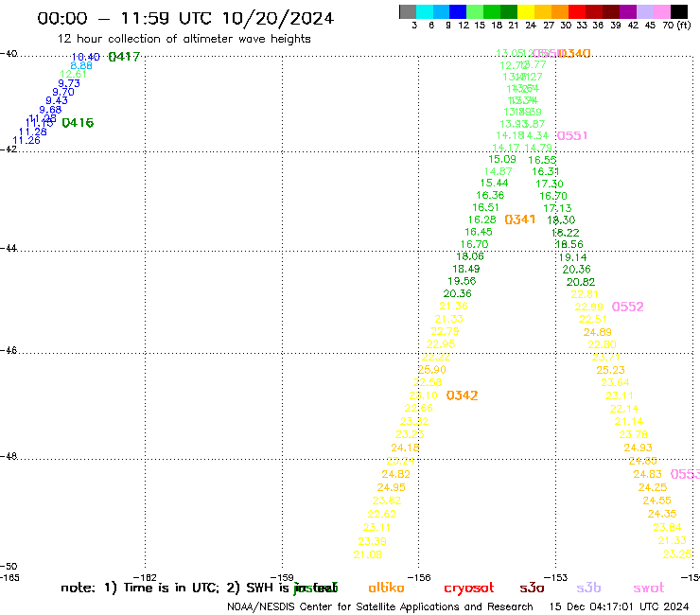Click the 'swot' satellite legend label
Viewport: 700px width, 615px height.
coord(649,589)
